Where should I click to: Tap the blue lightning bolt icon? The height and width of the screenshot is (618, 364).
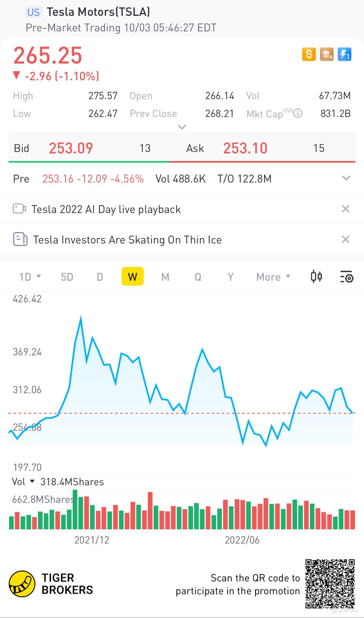tap(344, 54)
